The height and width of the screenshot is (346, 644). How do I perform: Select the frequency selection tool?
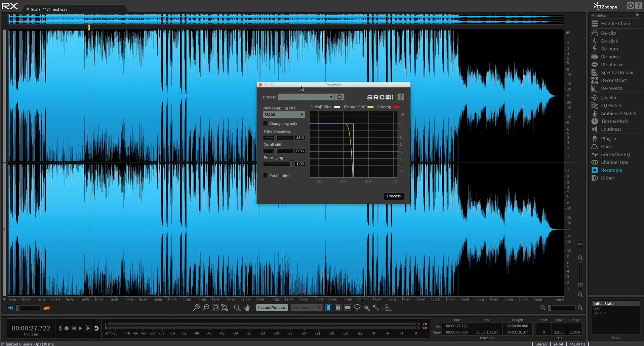pos(348,308)
